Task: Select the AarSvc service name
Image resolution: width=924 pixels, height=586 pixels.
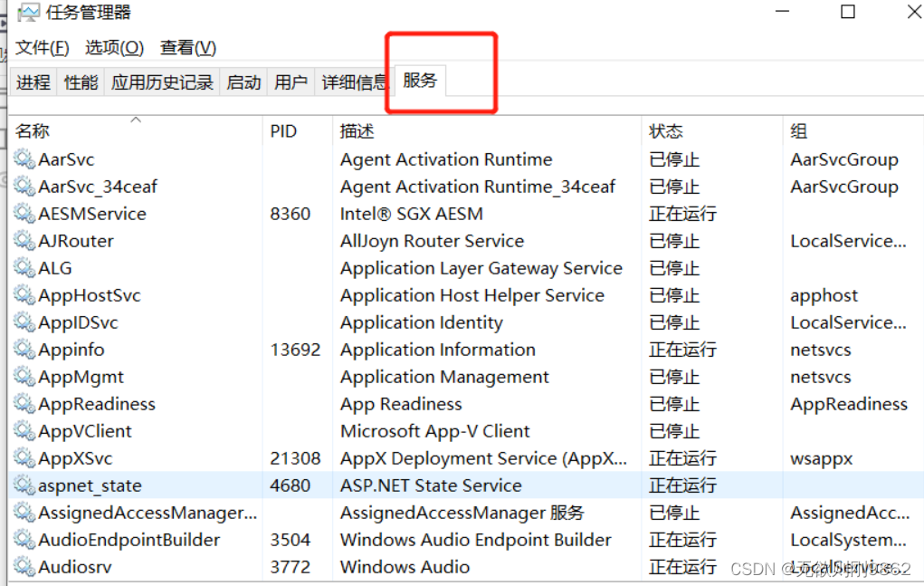Action: pos(66,159)
